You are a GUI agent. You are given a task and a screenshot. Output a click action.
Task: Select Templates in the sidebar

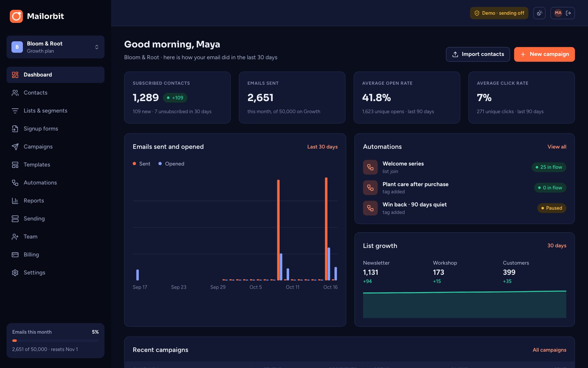tap(56, 165)
